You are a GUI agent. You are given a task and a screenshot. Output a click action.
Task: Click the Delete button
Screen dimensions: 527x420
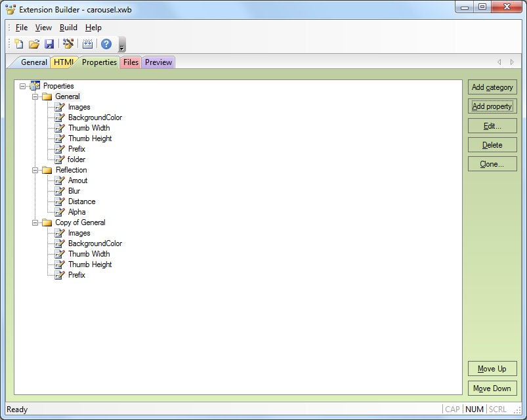[492, 145]
